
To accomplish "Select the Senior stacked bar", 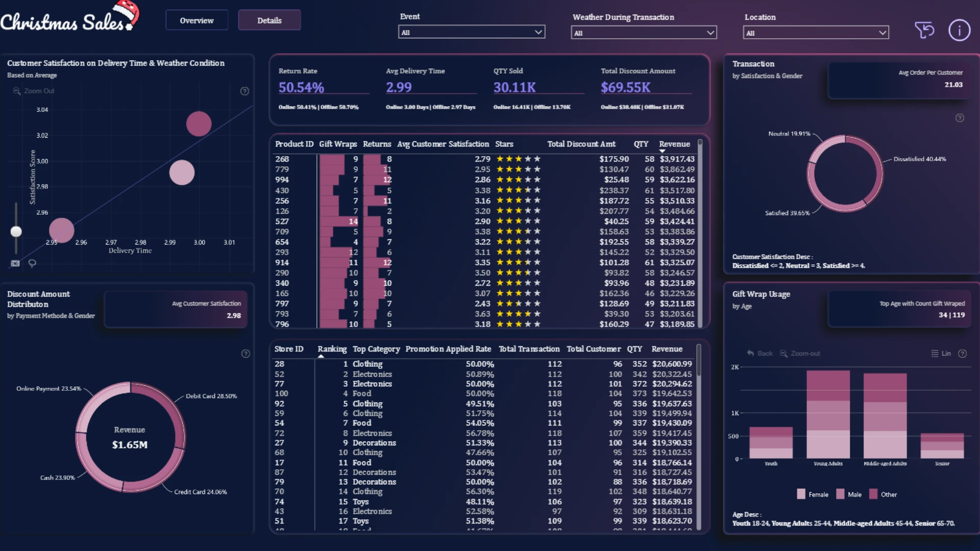I will click(x=942, y=446).
